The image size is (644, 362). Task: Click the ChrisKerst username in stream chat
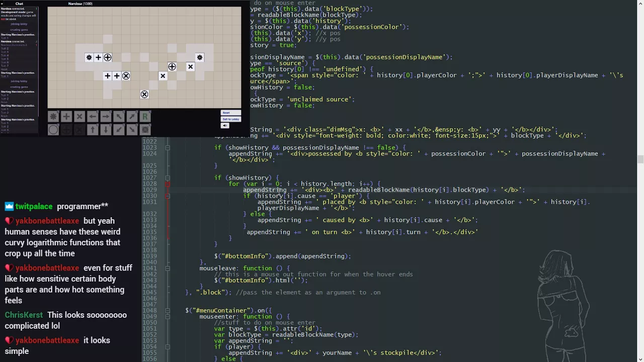click(x=24, y=315)
